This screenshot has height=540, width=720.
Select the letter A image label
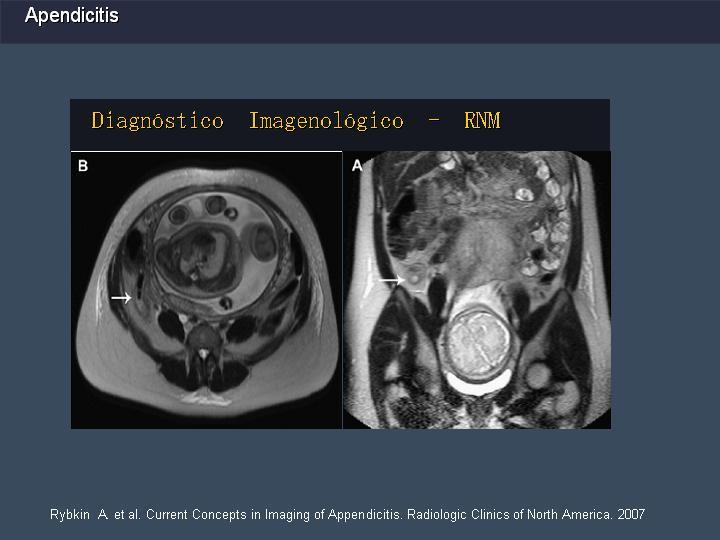click(357, 166)
